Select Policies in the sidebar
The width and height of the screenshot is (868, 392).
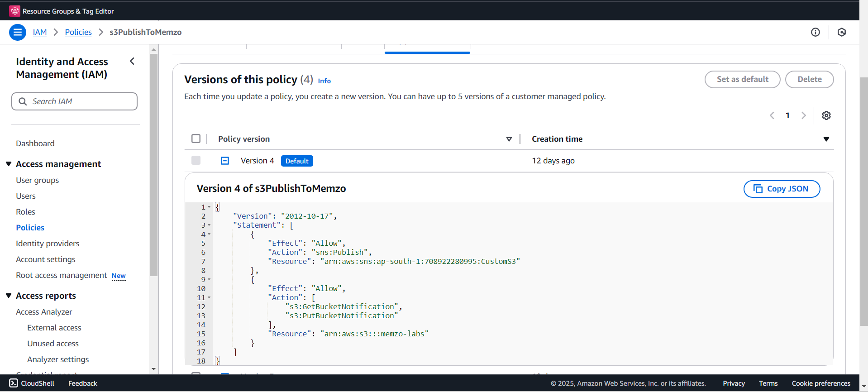[x=30, y=228]
